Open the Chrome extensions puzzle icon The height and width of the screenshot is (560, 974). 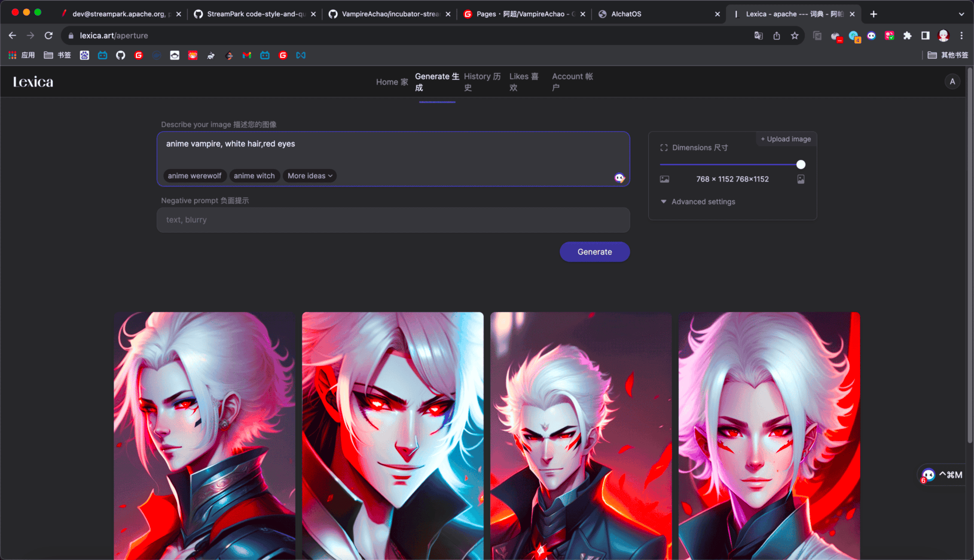(907, 36)
